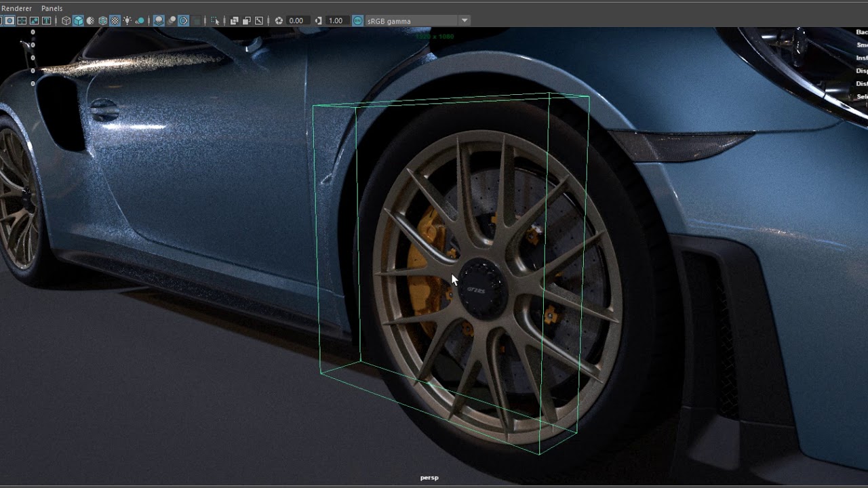This screenshot has height=488, width=868.
Task: Toggle use default material icon
Action: [90, 21]
